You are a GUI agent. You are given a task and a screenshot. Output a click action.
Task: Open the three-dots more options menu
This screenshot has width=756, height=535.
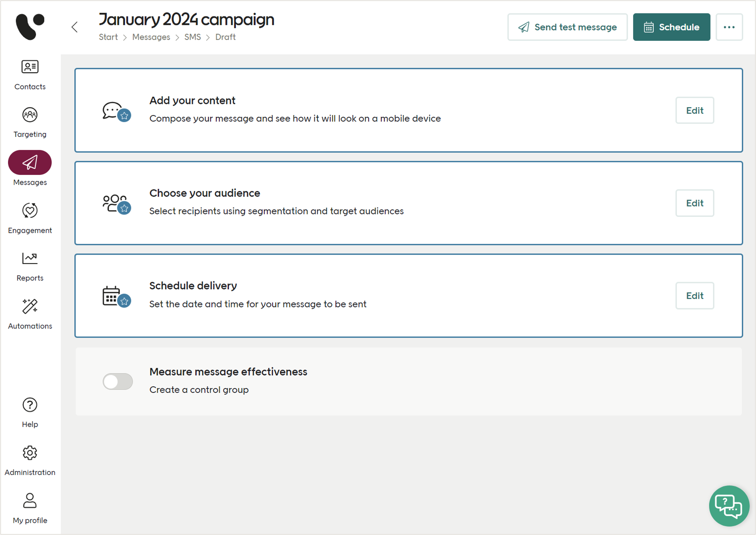tap(729, 27)
